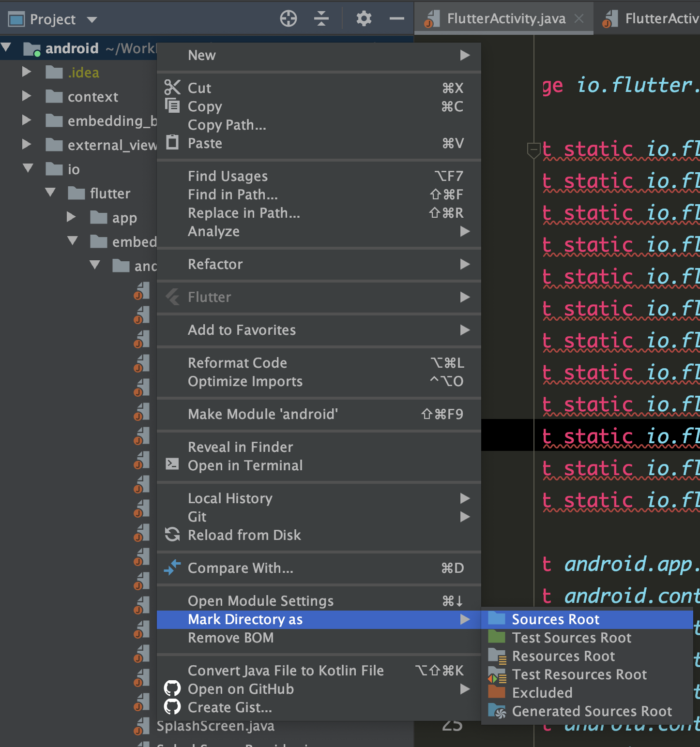Click the Flutter logo in the context menu
700x747 pixels.
pos(172,297)
